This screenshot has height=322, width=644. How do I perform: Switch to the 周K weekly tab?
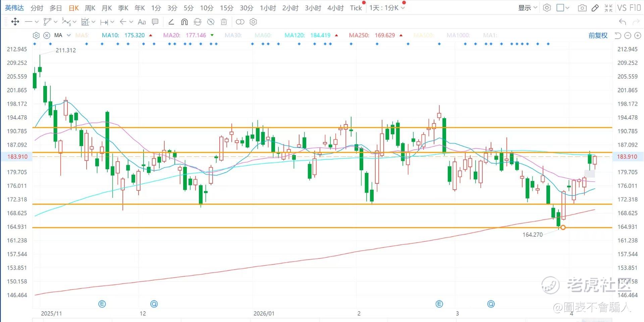click(x=90, y=8)
